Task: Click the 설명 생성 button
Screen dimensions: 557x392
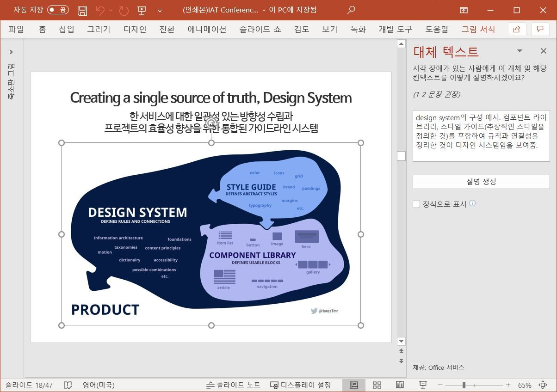Action: coord(481,182)
